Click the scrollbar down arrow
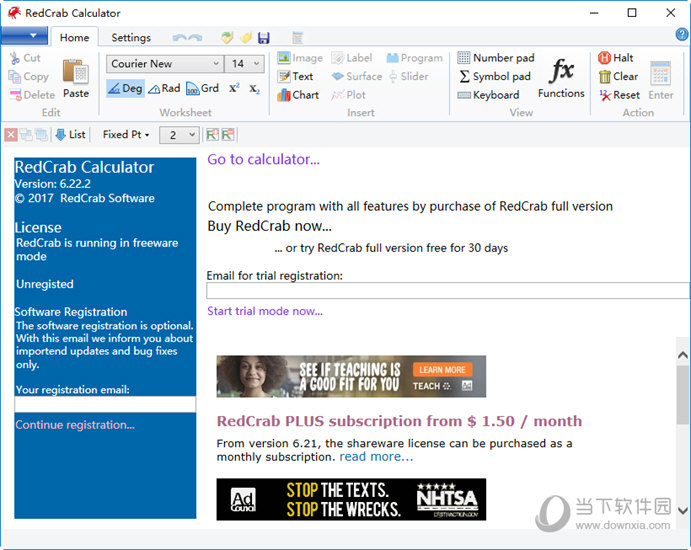691x550 pixels. coord(683,511)
